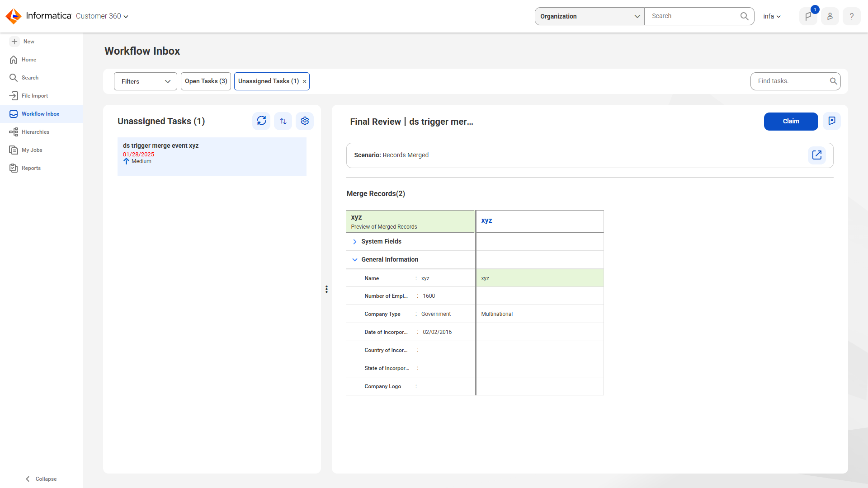This screenshot has width=868, height=488.
Task: Go to Home in sidebar
Action: [x=42, y=60]
